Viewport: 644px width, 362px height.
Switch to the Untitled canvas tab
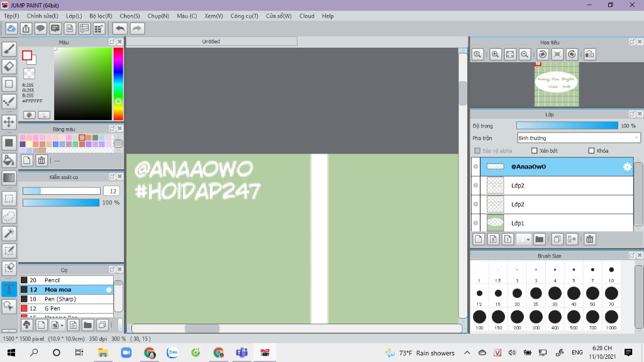211,41
